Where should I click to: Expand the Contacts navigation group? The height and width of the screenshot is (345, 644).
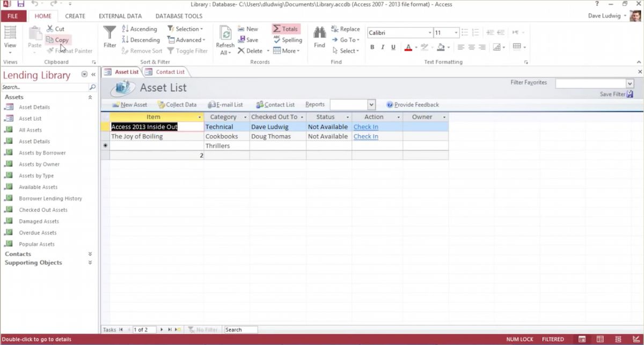[x=90, y=254]
